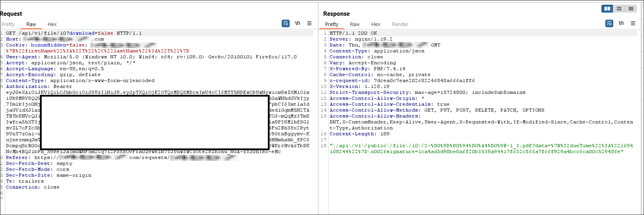Switch Response view to Hex tab
The width and height of the screenshot is (644, 215).
coord(376,24)
